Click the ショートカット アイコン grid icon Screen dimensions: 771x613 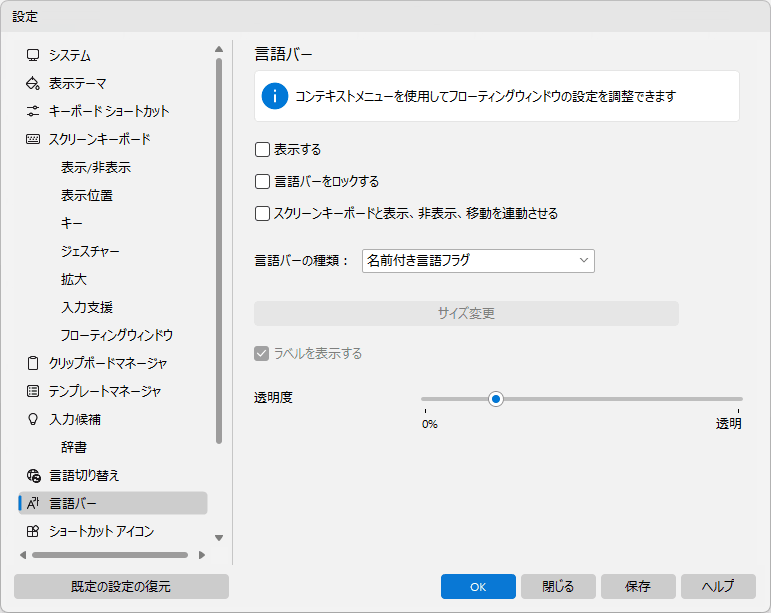pos(33,531)
